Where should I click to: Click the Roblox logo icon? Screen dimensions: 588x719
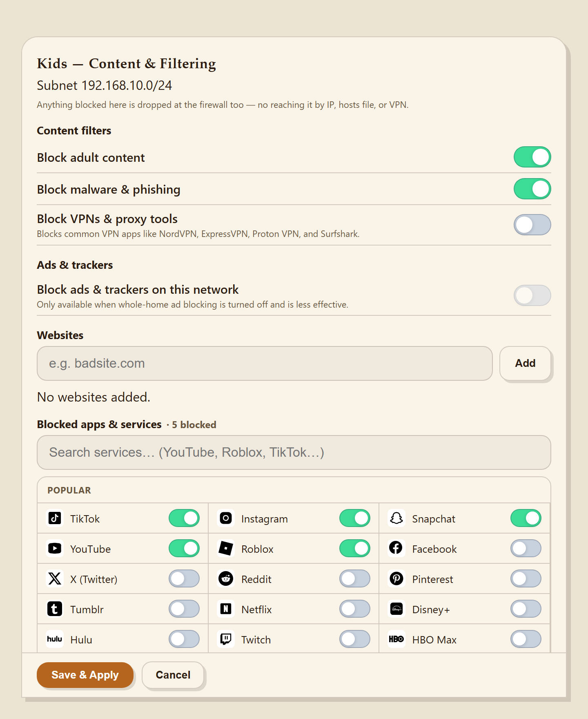point(226,548)
